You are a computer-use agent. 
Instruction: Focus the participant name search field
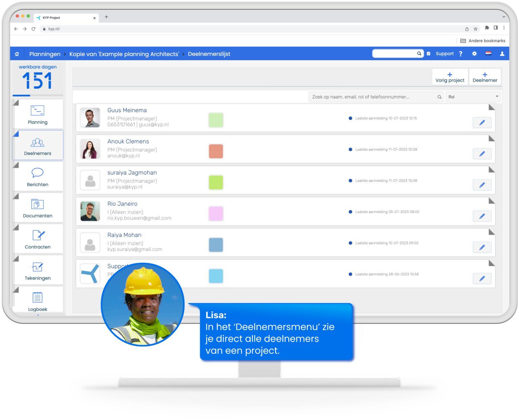(x=373, y=97)
